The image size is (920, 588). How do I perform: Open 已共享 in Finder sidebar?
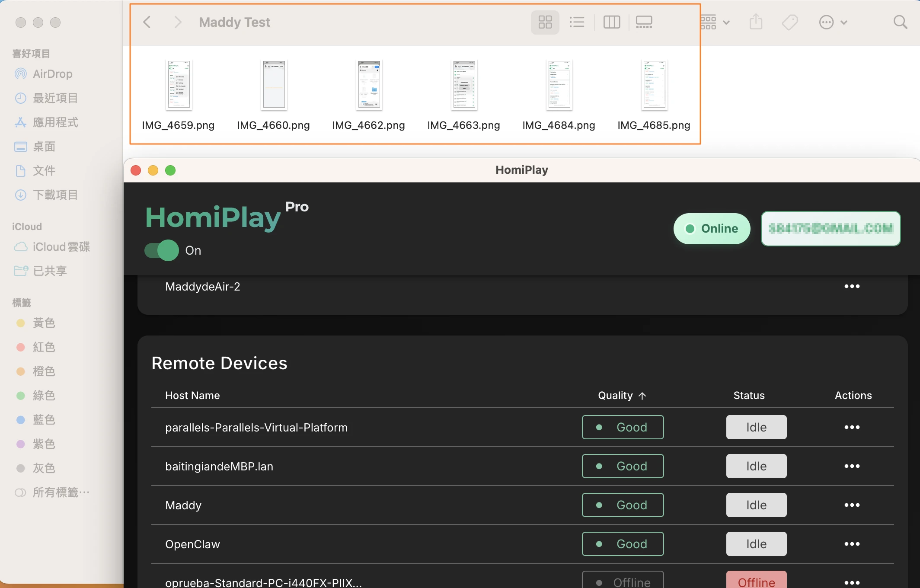[40, 271]
